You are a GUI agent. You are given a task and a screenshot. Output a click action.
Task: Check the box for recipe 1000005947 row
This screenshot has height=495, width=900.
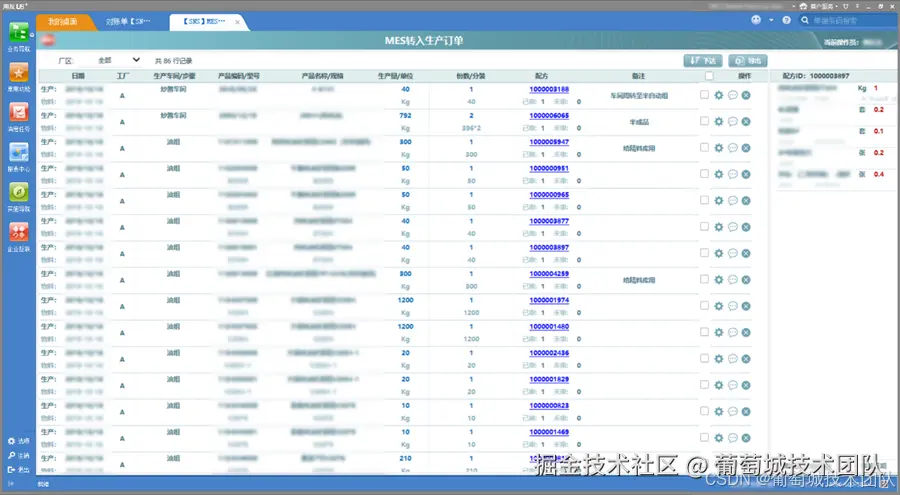tap(704, 148)
